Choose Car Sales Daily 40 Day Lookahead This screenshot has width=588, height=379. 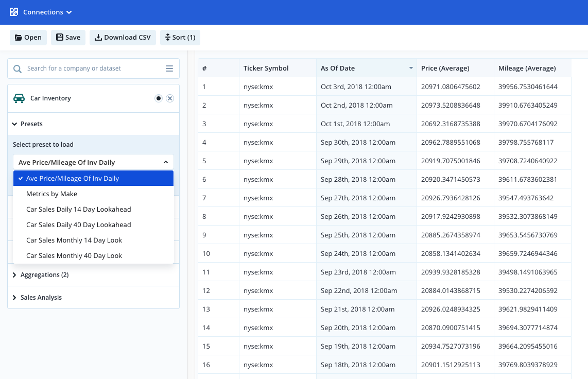[93, 225]
